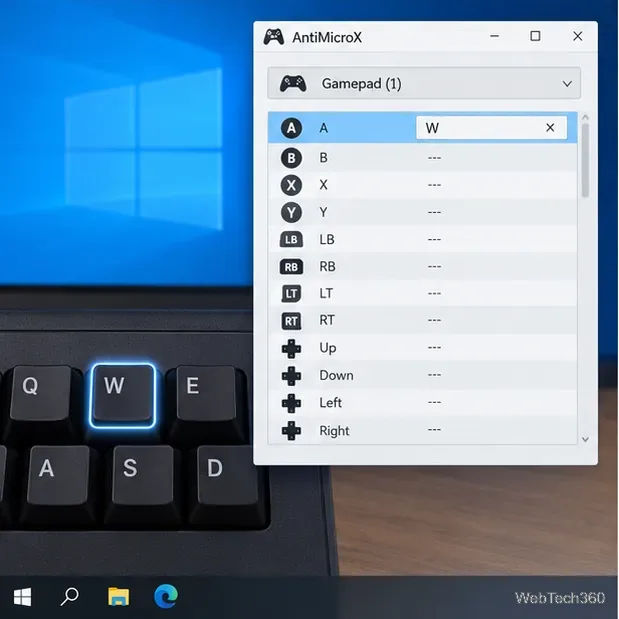Click the RB bumper icon
Screen dimensions: 619x619
[291, 267]
